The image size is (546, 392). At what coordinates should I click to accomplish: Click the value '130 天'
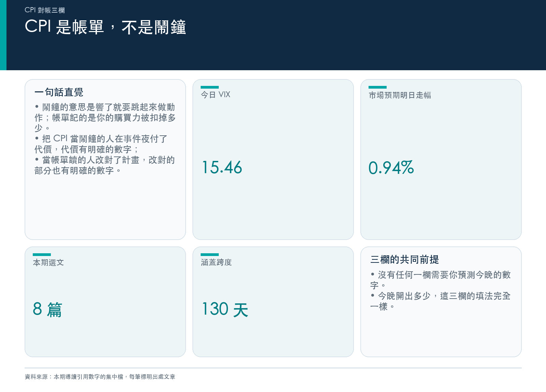pos(225,309)
